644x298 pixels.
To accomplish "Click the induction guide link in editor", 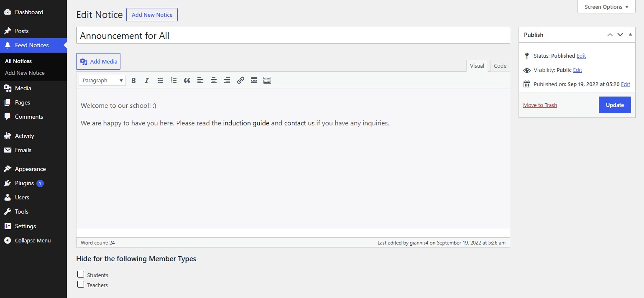I will pyautogui.click(x=246, y=123).
